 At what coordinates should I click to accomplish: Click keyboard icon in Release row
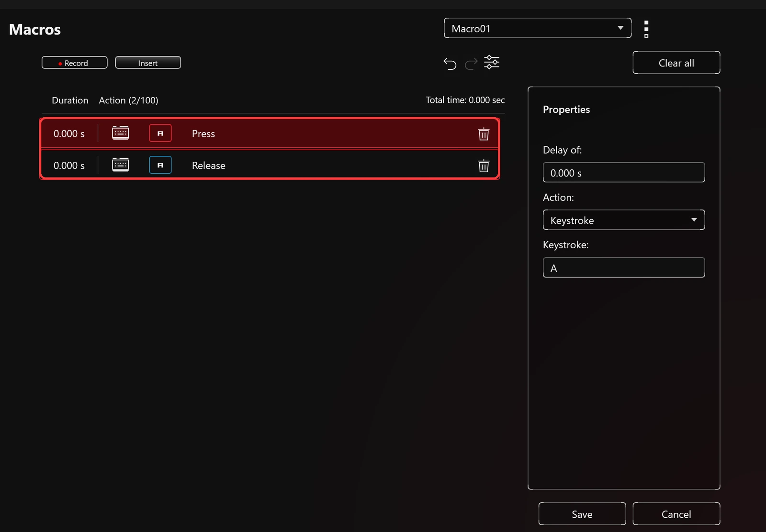(121, 165)
